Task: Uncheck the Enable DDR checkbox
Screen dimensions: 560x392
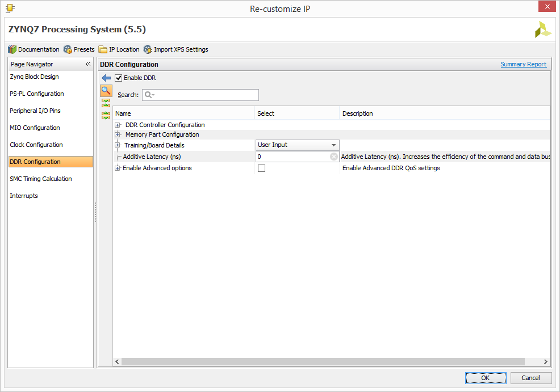Action: [x=119, y=78]
